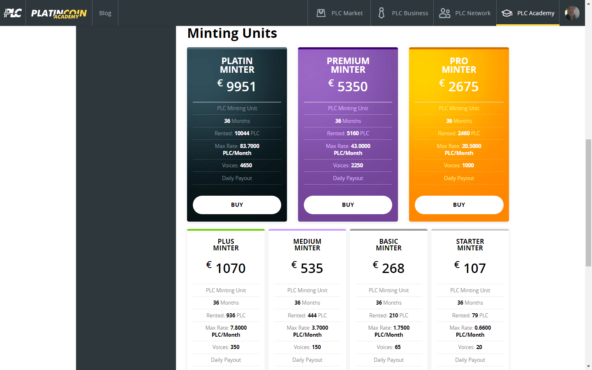Click the PLC logo icon

[12, 13]
